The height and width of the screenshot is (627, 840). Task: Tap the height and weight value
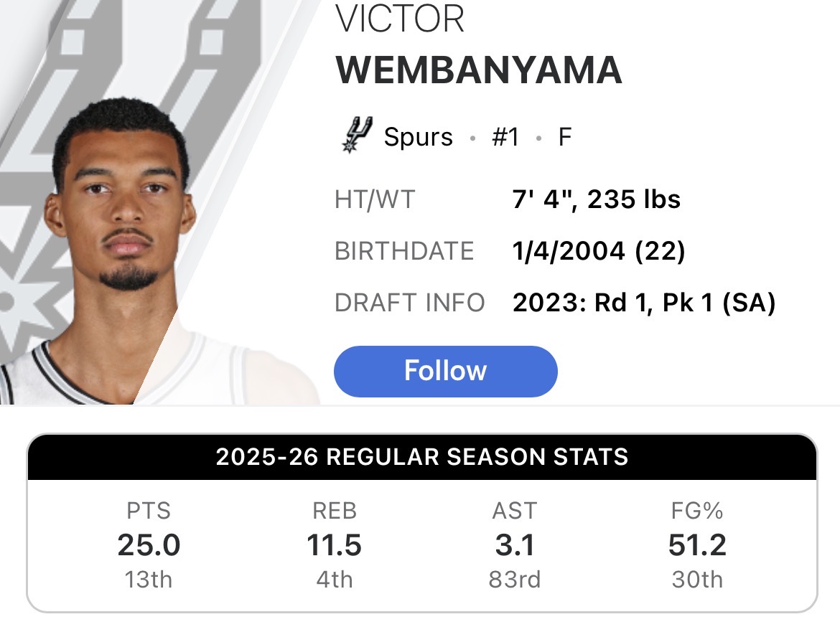(x=596, y=199)
